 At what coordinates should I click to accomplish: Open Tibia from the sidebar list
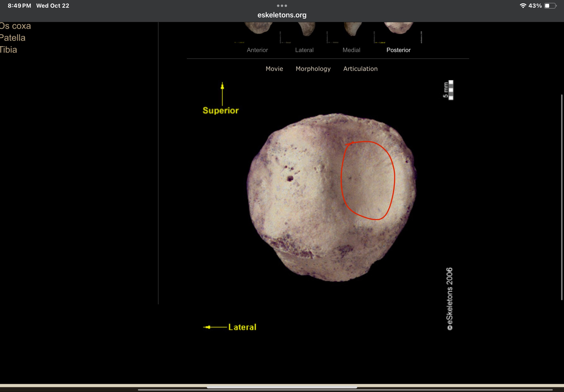click(x=8, y=50)
